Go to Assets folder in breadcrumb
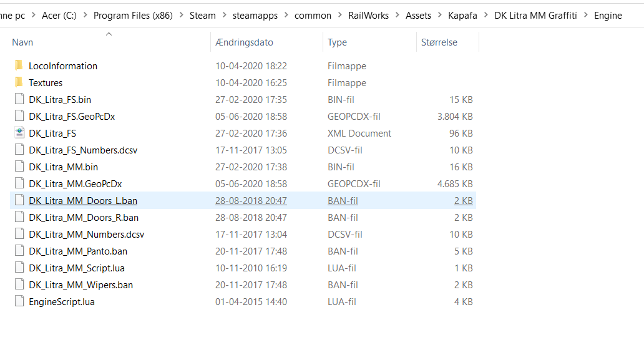The image size is (644, 340). pyautogui.click(x=418, y=16)
